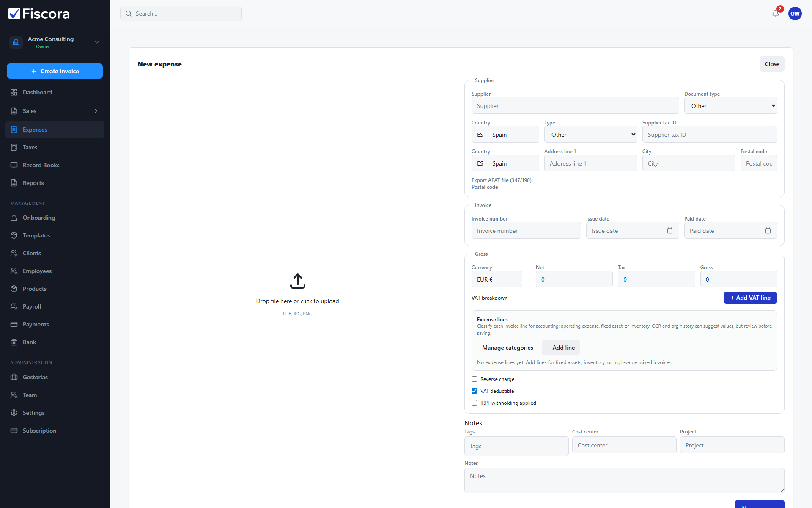
Task: Click Drop file here or click to upload
Action: click(297, 301)
